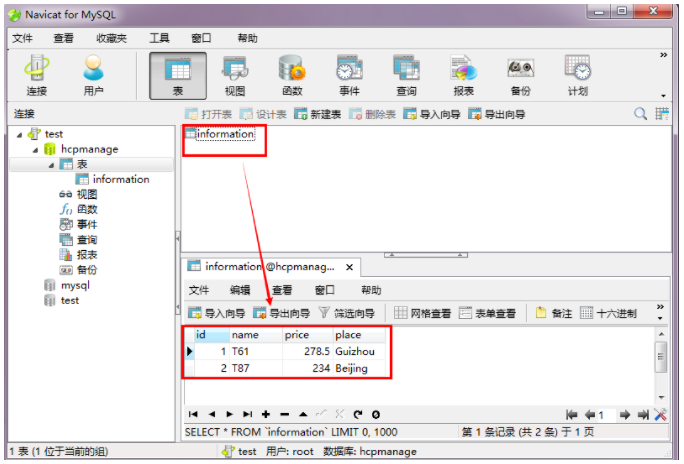Select the 用户 user icon
The image size is (684, 464).
tap(93, 75)
